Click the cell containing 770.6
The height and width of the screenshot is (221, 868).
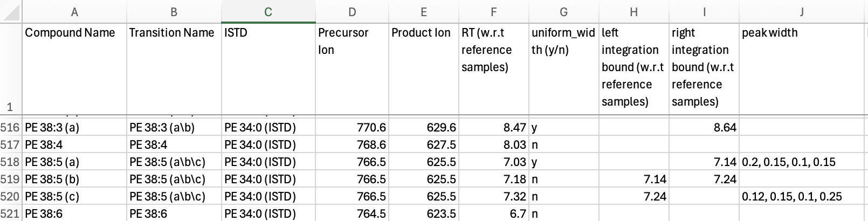point(352,127)
